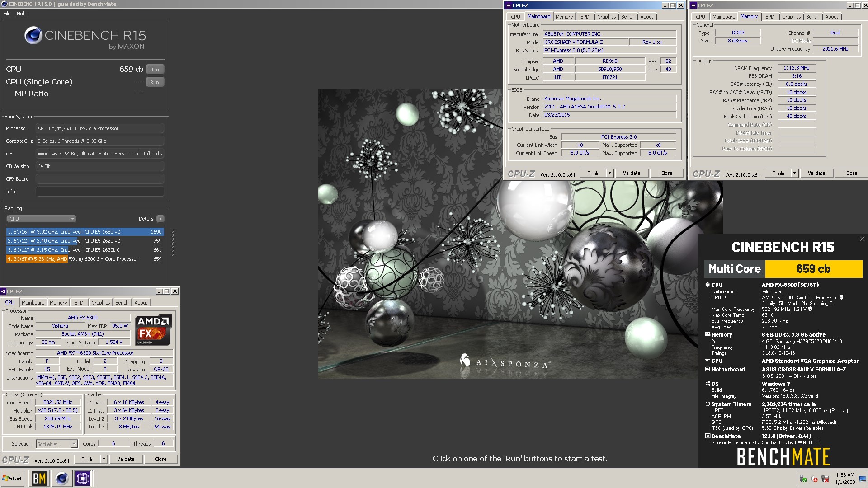This screenshot has width=868, height=488.
Task: Open the CPU ranking type dropdown
Action: point(41,219)
